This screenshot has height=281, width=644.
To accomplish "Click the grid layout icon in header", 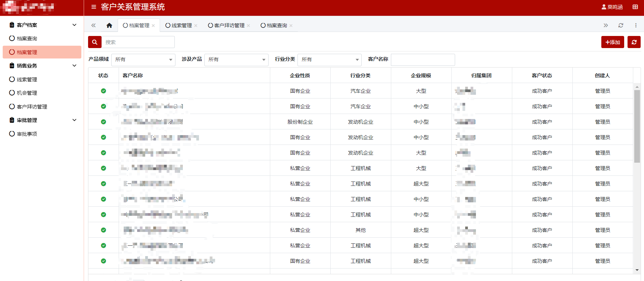I will pyautogui.click(x=635, y=7).
